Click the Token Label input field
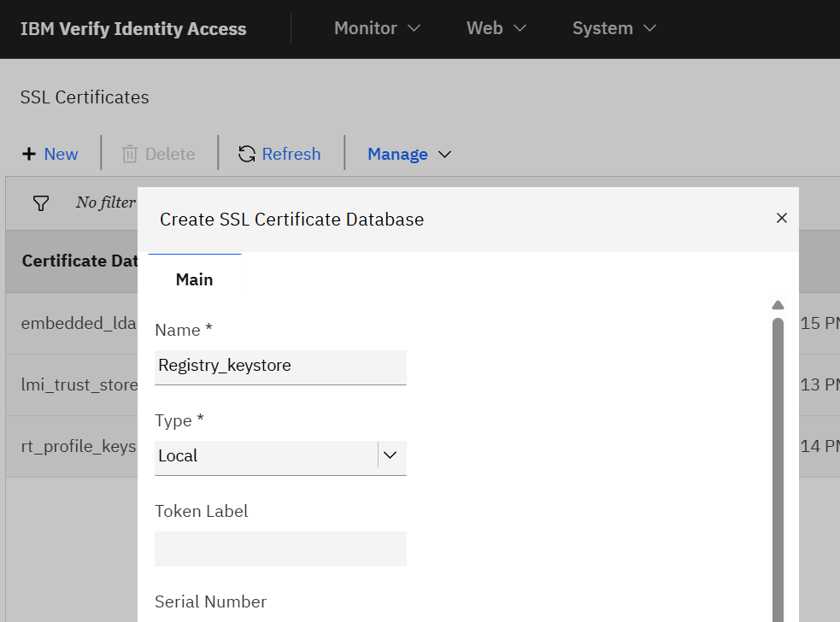 (x=280, y=549)
